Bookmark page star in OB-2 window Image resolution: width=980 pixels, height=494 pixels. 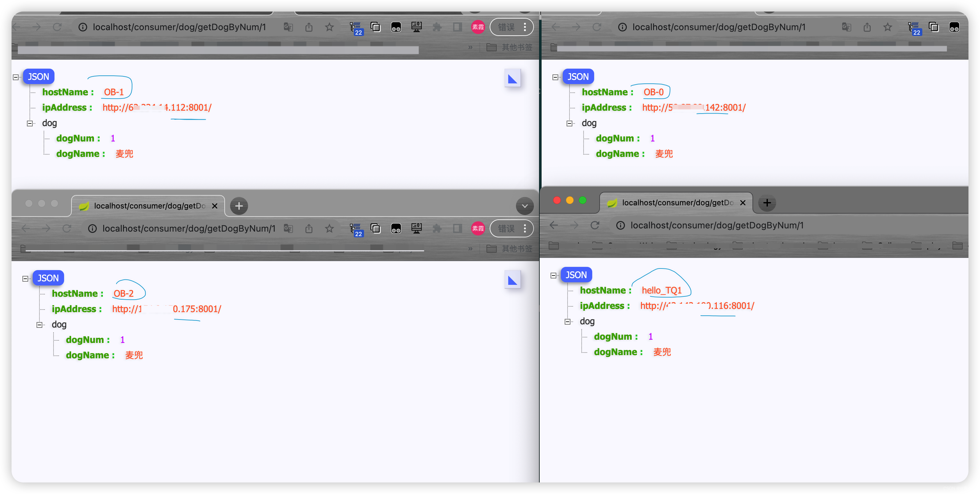pos(329,228)
